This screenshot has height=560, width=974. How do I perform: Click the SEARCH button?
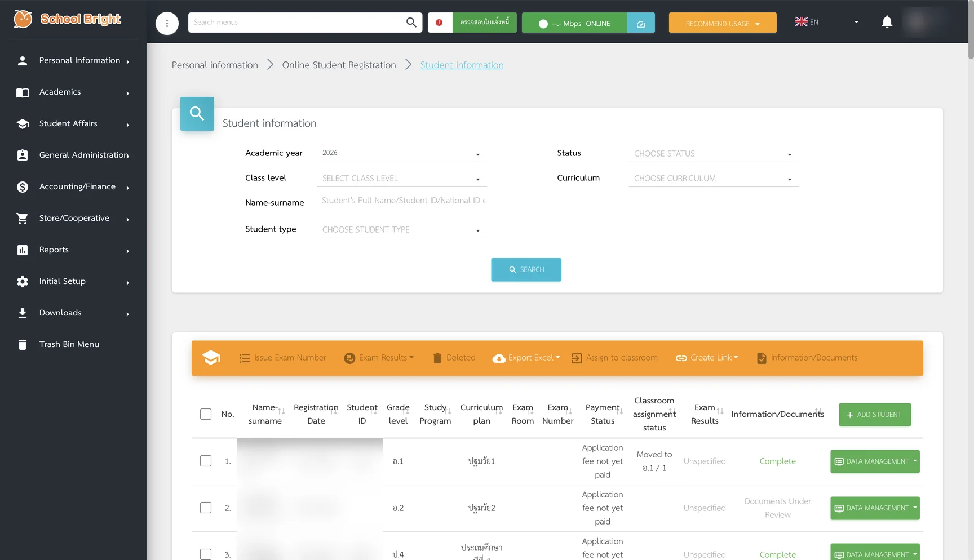pos(526,270)
